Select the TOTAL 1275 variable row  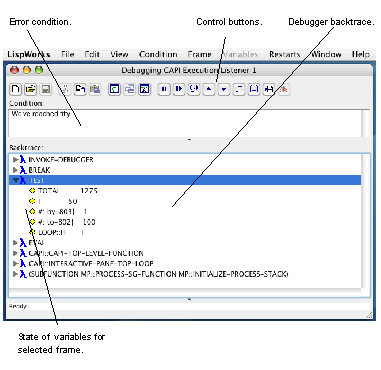[185, 191]
